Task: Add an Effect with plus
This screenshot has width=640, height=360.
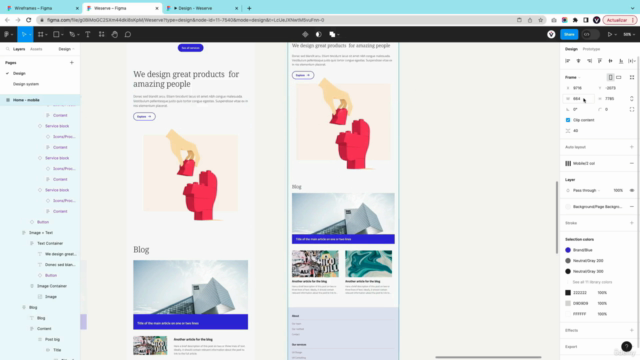Action: click(x=632, y=330)
